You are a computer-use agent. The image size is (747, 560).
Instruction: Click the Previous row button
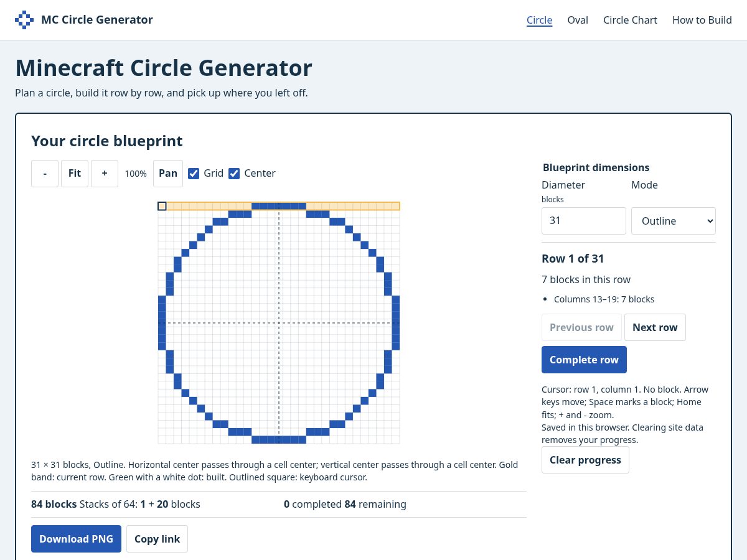pyautogui.click(x=581, y=327)
